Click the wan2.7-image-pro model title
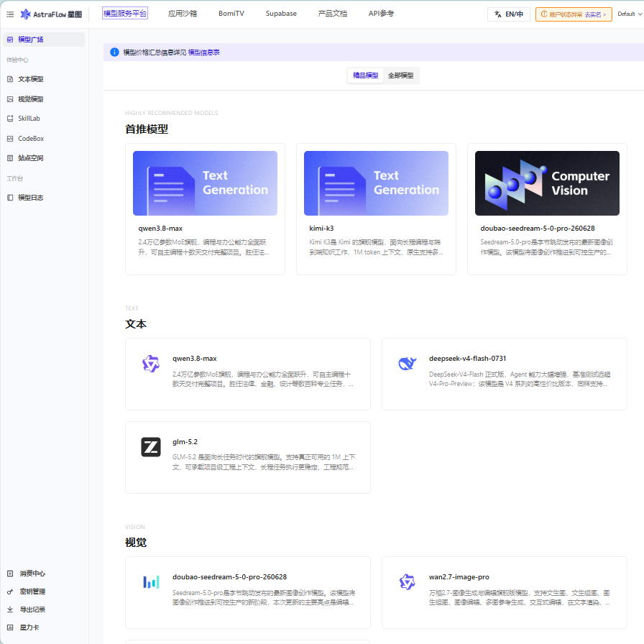Screen dimensions: 644x644 click(459, 577)
